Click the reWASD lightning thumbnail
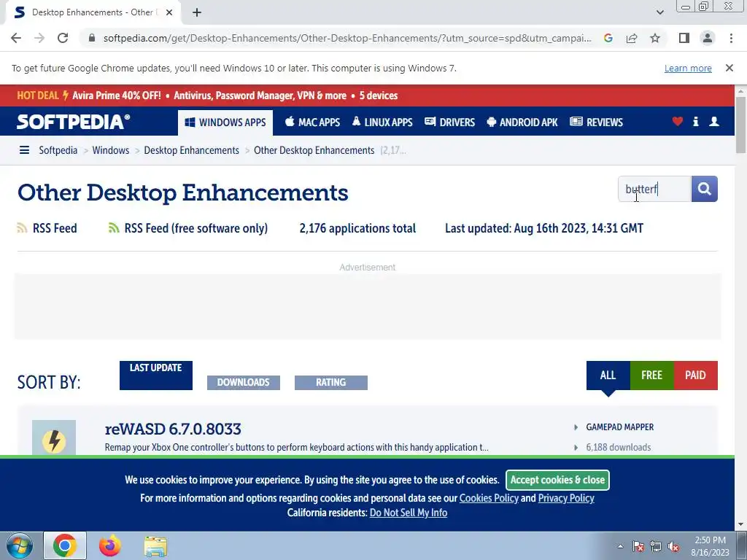Screen dimensions: 747x560 pyautogui.click(x=54, y=437)
